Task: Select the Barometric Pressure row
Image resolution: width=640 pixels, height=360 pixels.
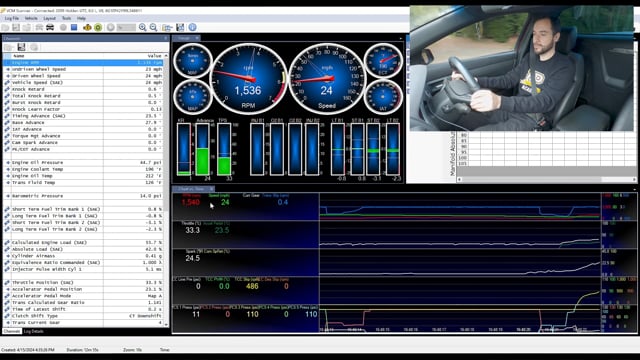Action: (x=83, y=196)
